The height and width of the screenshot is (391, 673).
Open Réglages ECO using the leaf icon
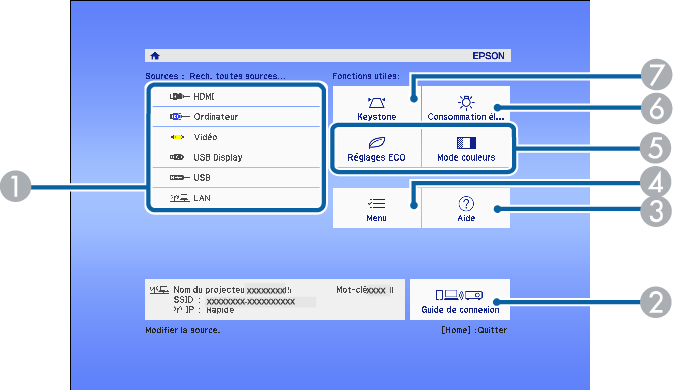[x=376, y=142]
